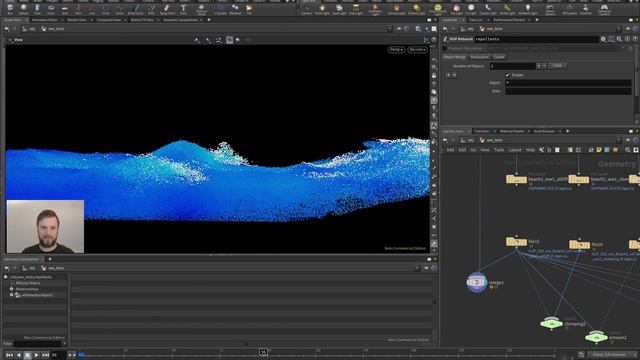Click the obj path button in viewport pane
Viewport: 640px width, 360px height.
tap(29, 29)
